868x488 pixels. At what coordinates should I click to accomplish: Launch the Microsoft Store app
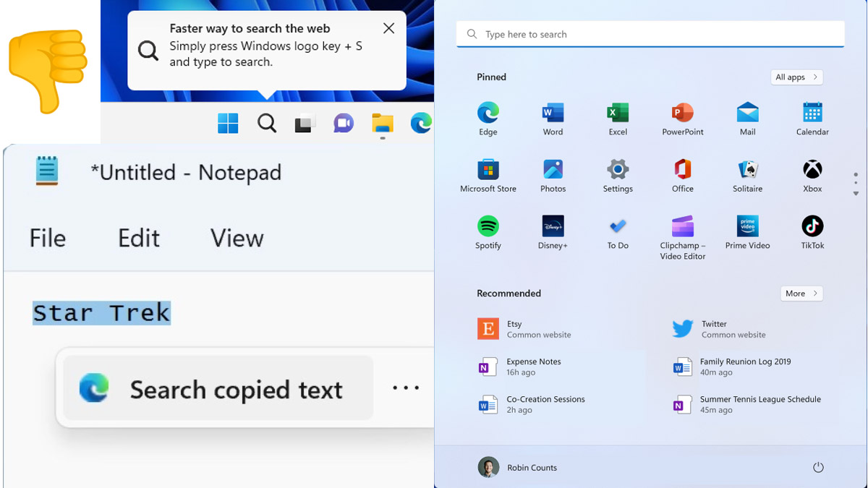click(488, 176)
